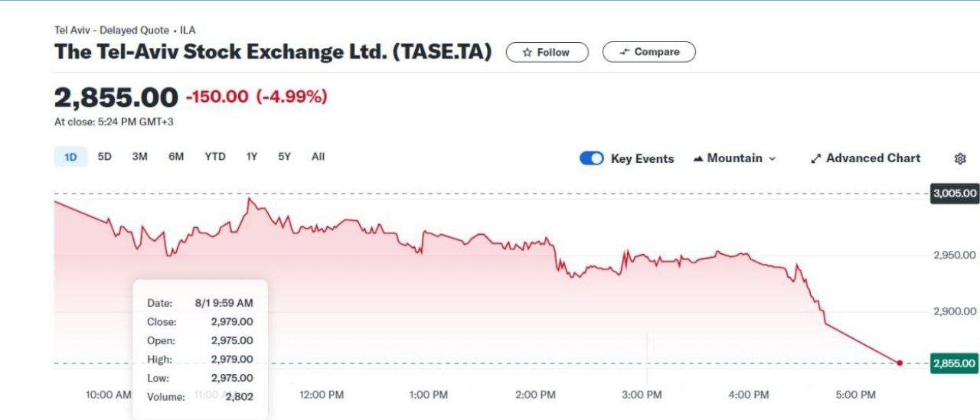Open chart settings gear icon

960,158
